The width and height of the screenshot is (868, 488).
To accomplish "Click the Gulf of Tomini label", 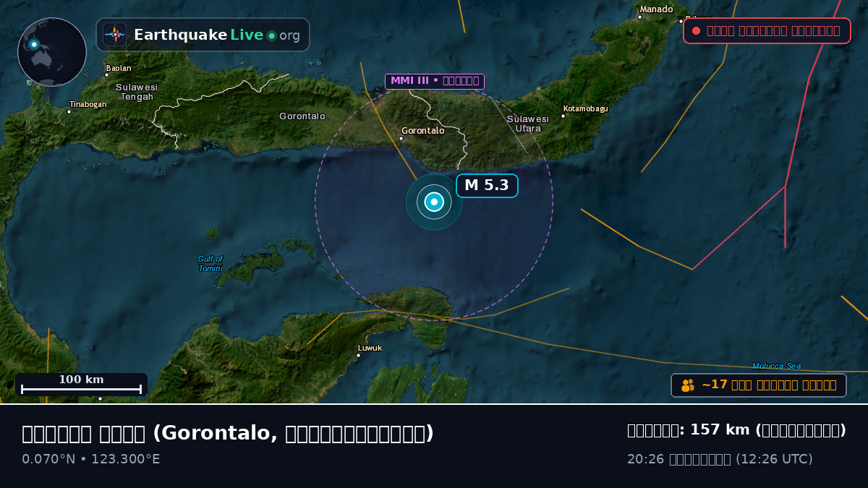I will point(210,263).
